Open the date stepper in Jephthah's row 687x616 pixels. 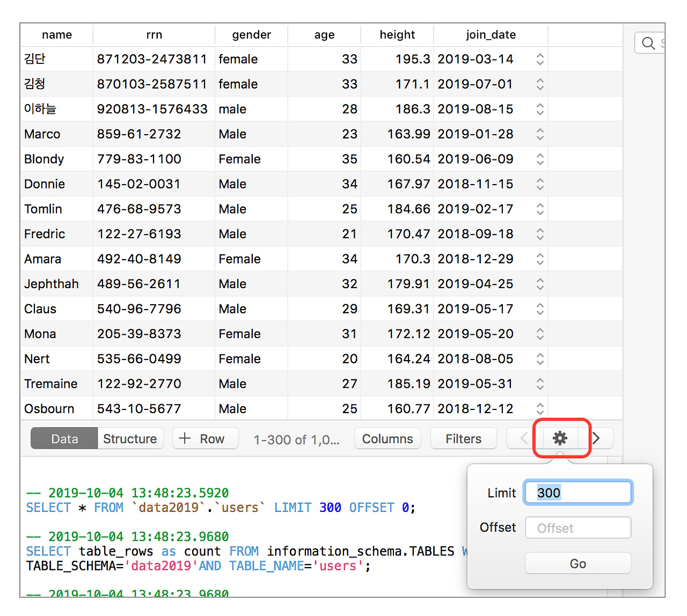point(540,284)
